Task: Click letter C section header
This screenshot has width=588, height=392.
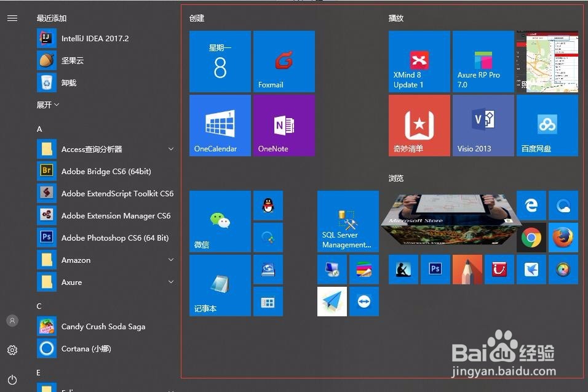Action: [x=39, y=306]
